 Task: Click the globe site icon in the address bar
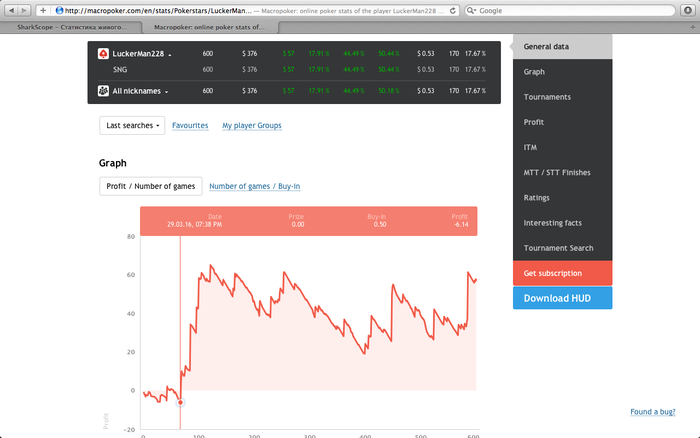[59, 10]
